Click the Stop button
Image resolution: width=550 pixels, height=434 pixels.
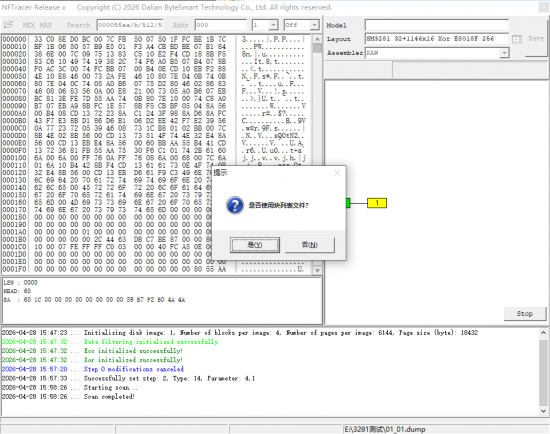(x=525, y=314)
